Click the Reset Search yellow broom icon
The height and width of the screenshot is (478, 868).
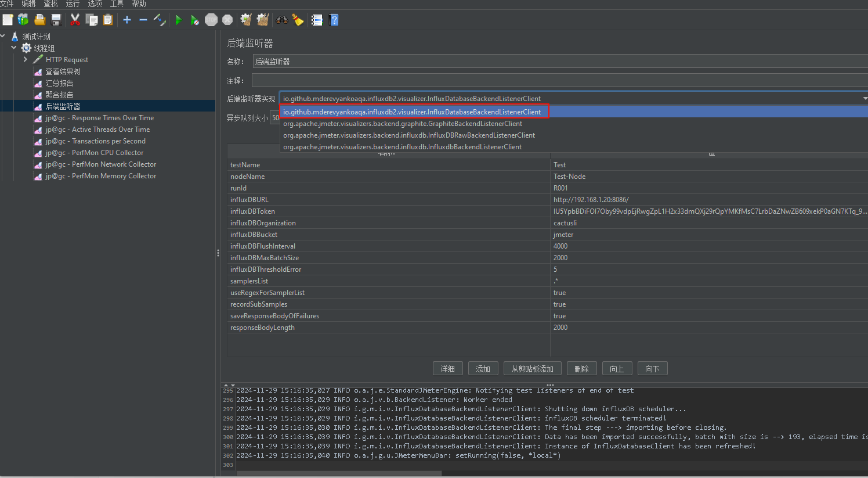point(298,20)
